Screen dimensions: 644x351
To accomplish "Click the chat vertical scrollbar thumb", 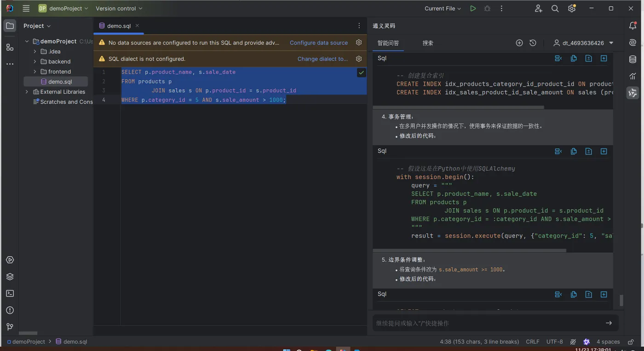I will [x=621, y=300].
